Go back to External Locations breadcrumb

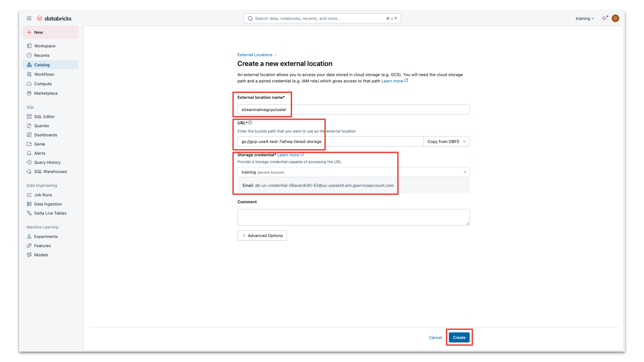255,55
